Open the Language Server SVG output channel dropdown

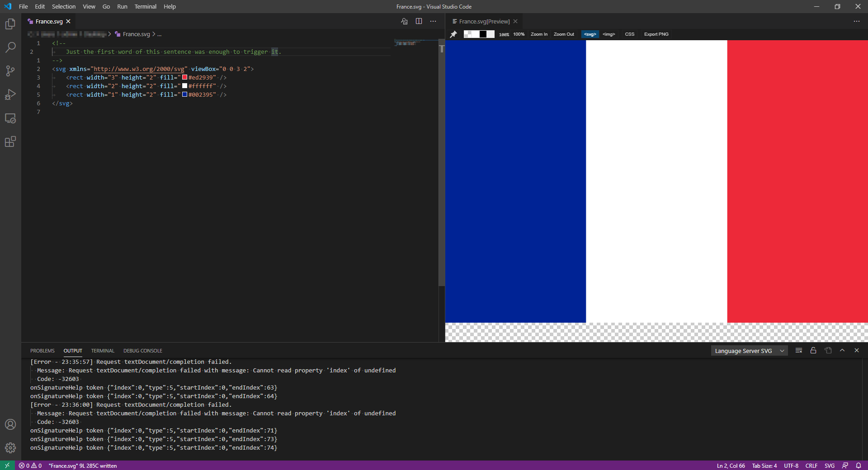click(749, 351)
